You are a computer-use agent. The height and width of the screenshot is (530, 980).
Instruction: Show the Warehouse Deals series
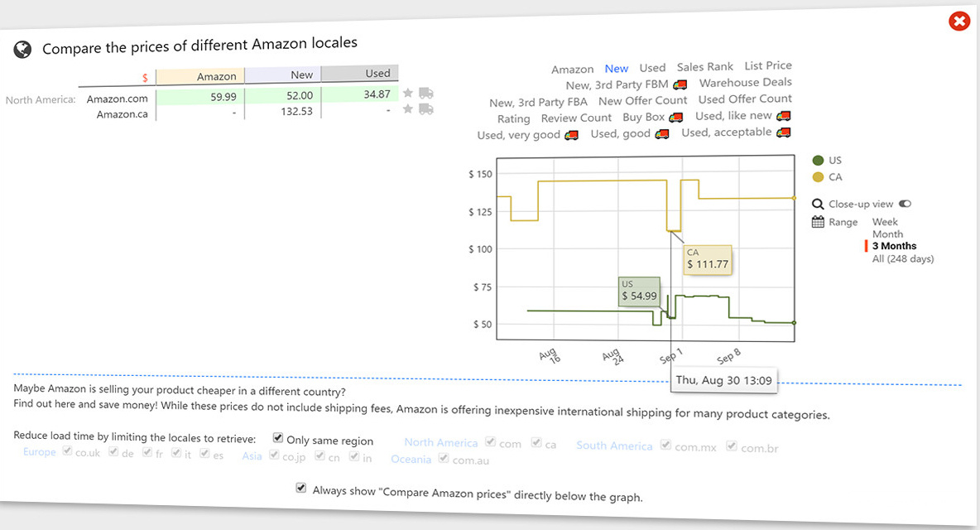[745, 83]
